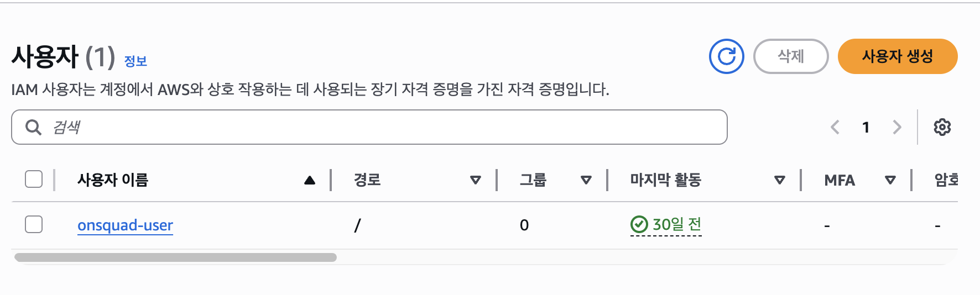Viewport: 980px width, 295px height.
Task: Select page number 1
Action: coord(866,127)
